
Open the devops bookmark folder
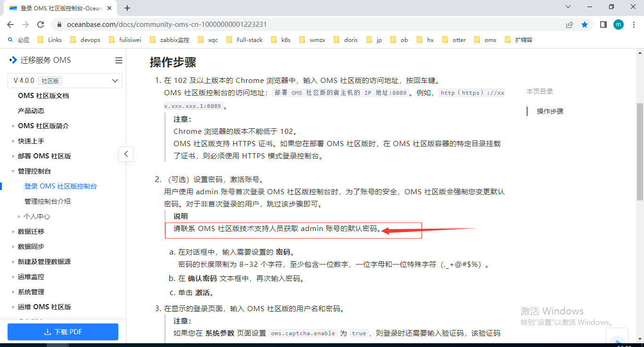click(85, 40)
